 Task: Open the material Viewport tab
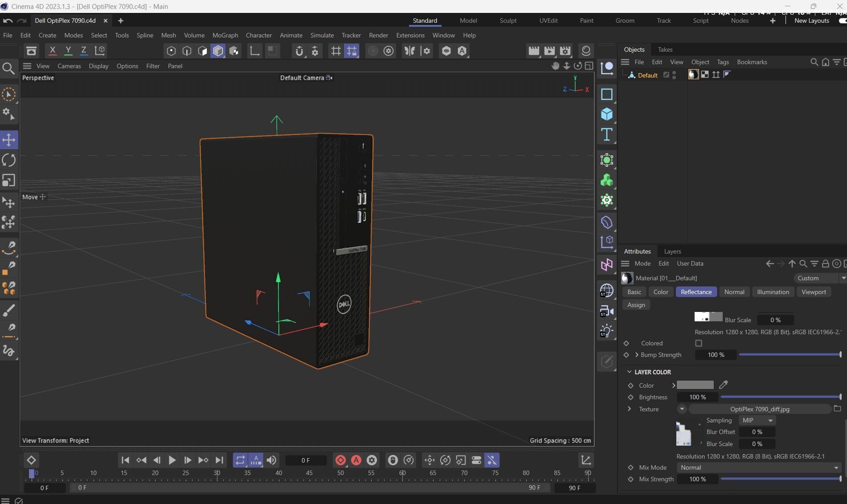pos(814,292)
